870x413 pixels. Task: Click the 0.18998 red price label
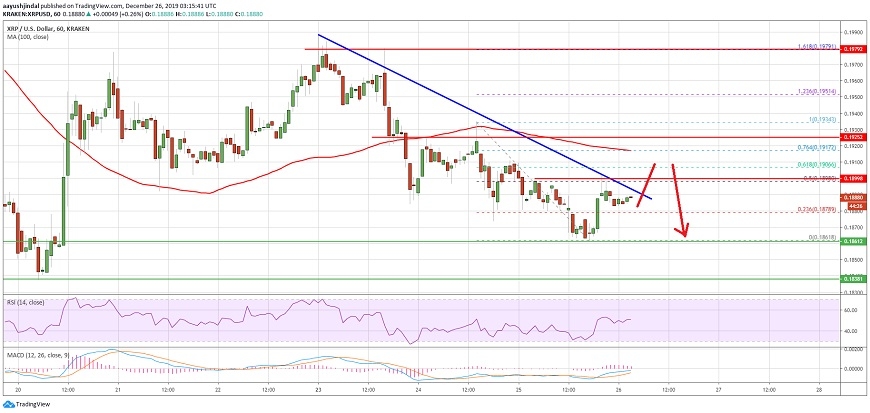pos(853,179)
